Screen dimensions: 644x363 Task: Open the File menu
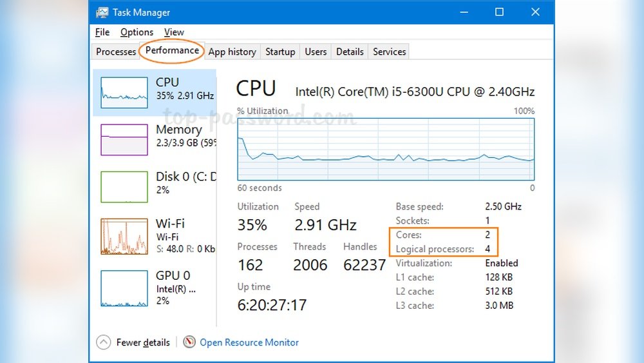tap(102, 32)
